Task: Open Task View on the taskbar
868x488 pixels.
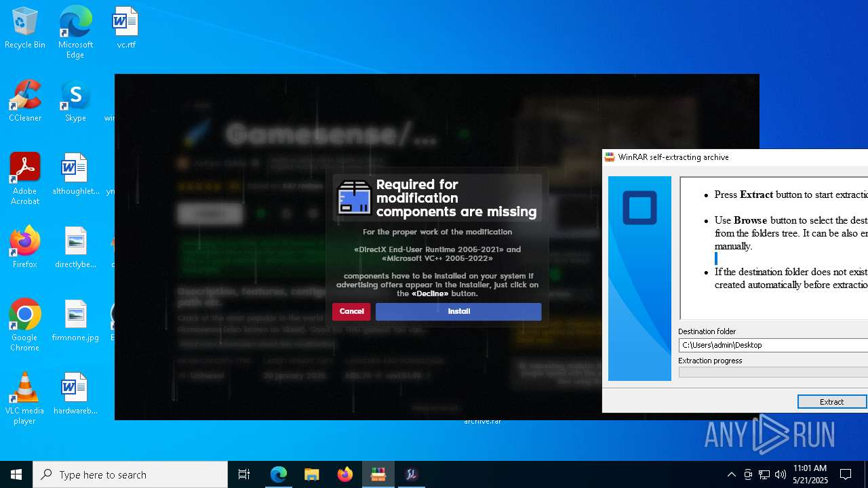Action: (244, 474)
